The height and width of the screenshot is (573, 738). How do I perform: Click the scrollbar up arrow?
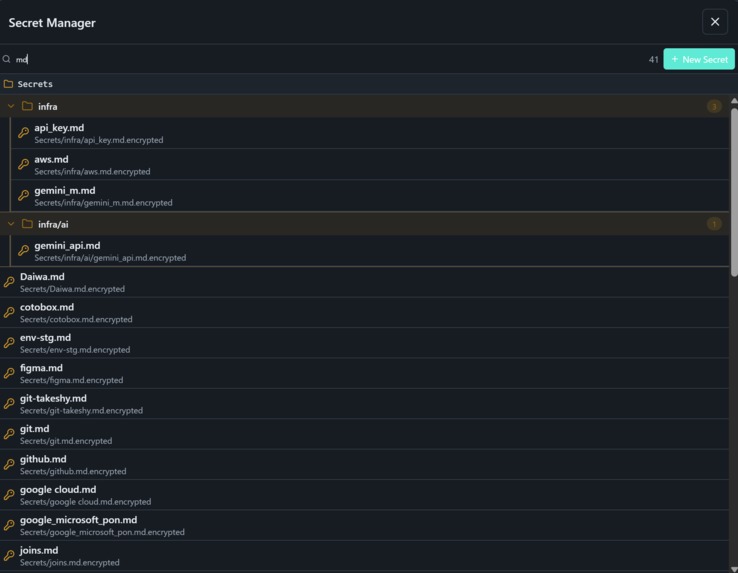click(734, 101)
